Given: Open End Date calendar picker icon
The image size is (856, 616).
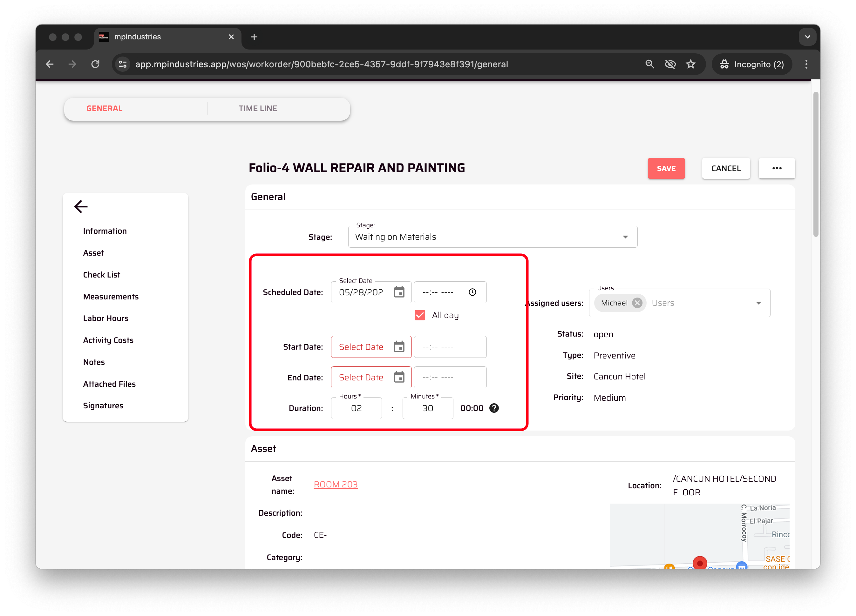Looking at the screenshot, I should (399, 377).
